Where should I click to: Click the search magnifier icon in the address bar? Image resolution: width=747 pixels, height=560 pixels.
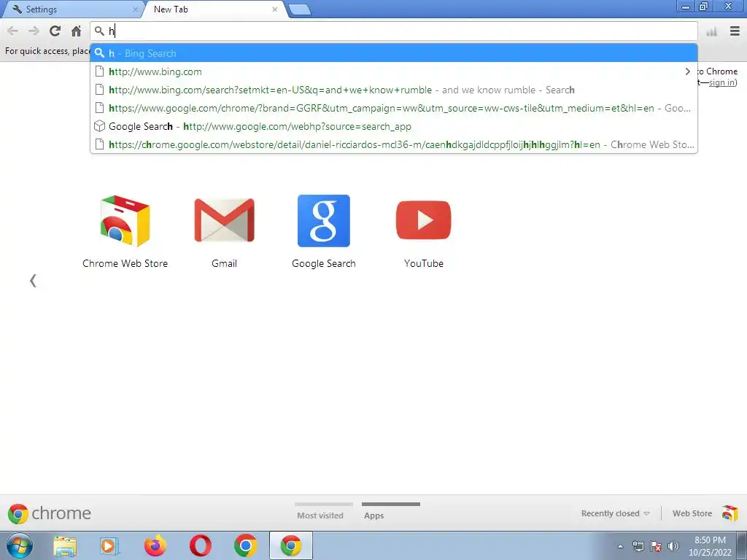tap(99, 31)
